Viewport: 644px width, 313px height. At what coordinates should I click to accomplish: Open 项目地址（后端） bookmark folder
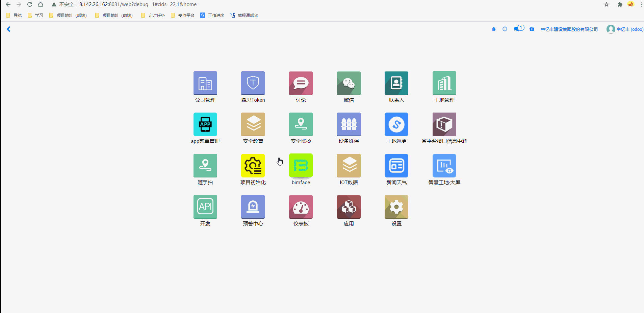[68, 15]
